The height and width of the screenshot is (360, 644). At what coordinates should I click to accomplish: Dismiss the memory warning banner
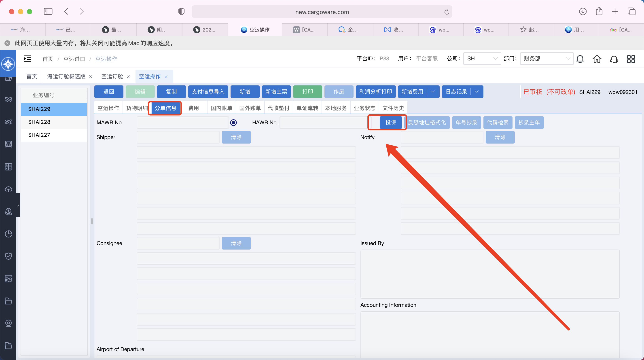click(x=8, y=43)
